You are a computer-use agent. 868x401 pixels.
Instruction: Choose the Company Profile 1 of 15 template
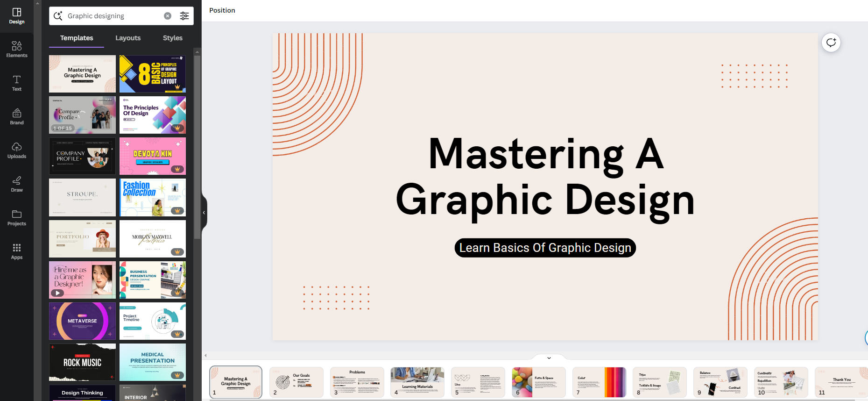click(x=82, y=115)
